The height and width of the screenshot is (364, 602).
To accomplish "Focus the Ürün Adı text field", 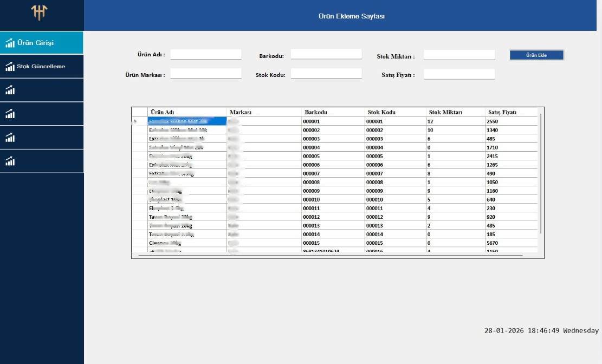I will pos(206,54).
